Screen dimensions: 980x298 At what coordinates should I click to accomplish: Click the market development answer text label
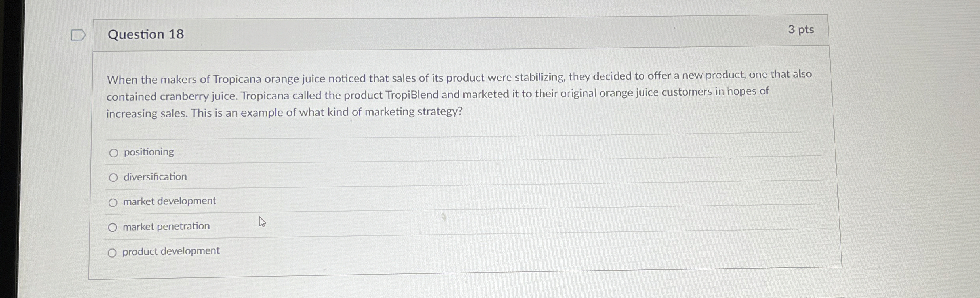click(169, 201)
